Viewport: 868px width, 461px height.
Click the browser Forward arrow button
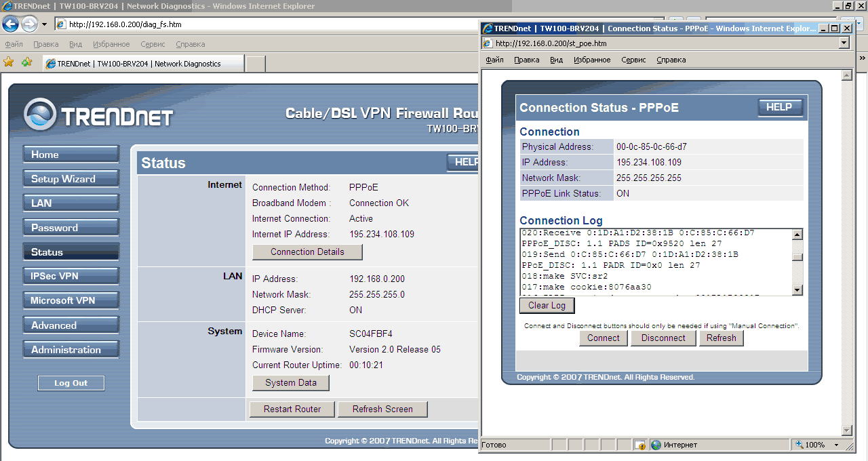pos(29,24)
